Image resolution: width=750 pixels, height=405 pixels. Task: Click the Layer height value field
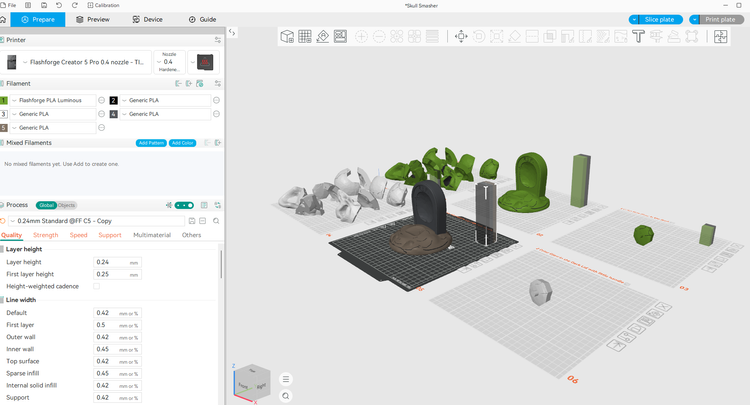[x=117, y=262]
